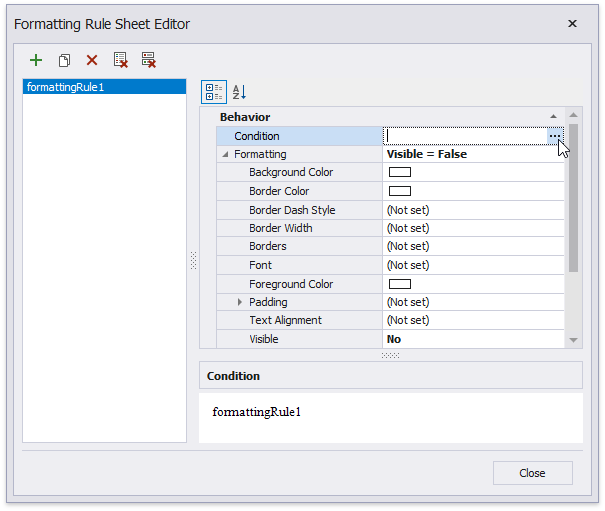
Task: Select formattingRule1 in the rules list
Action: click(x=104, y=87)
